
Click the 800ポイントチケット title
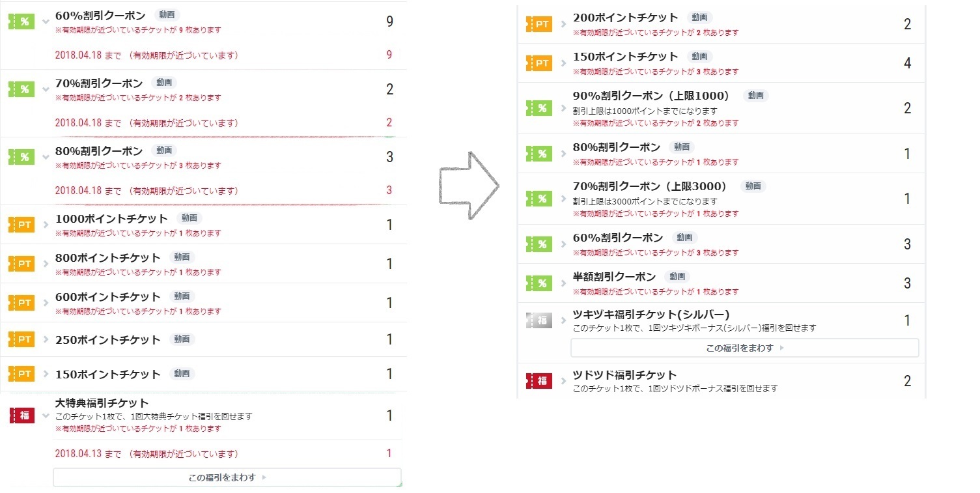[109, 257]
